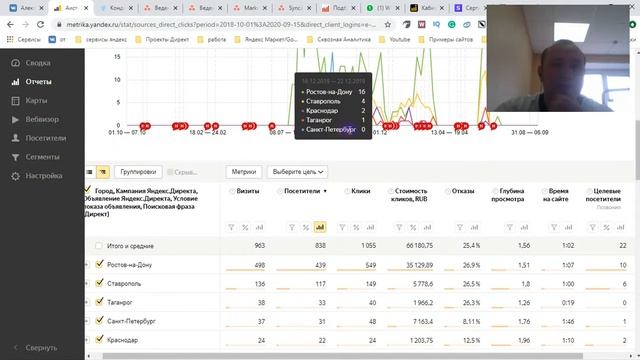Open filter for Визиты column

[231, 227]
